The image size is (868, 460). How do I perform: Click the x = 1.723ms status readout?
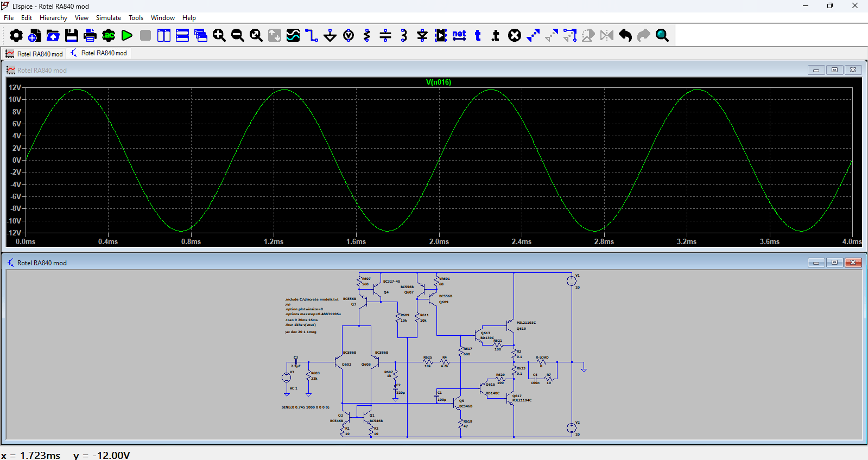pos(31,455)
